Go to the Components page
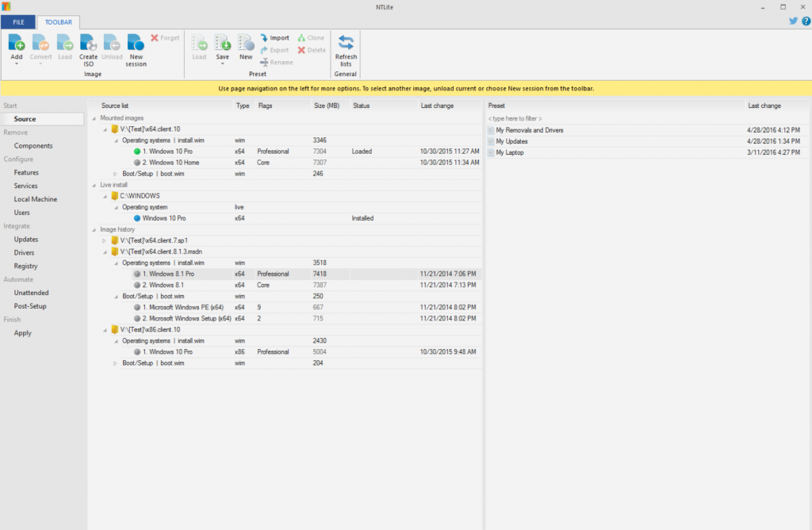 [33, 146]
